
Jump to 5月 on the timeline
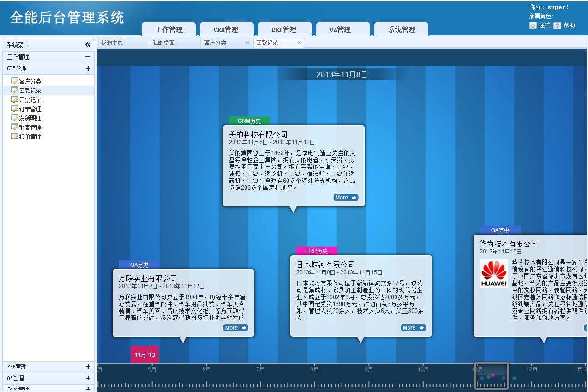pos(152,369)
